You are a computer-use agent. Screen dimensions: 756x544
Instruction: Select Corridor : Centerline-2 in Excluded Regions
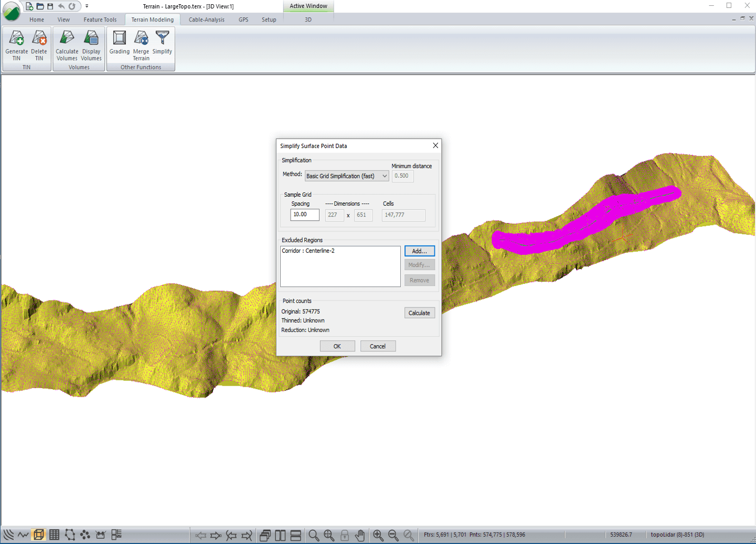(308, 251)
